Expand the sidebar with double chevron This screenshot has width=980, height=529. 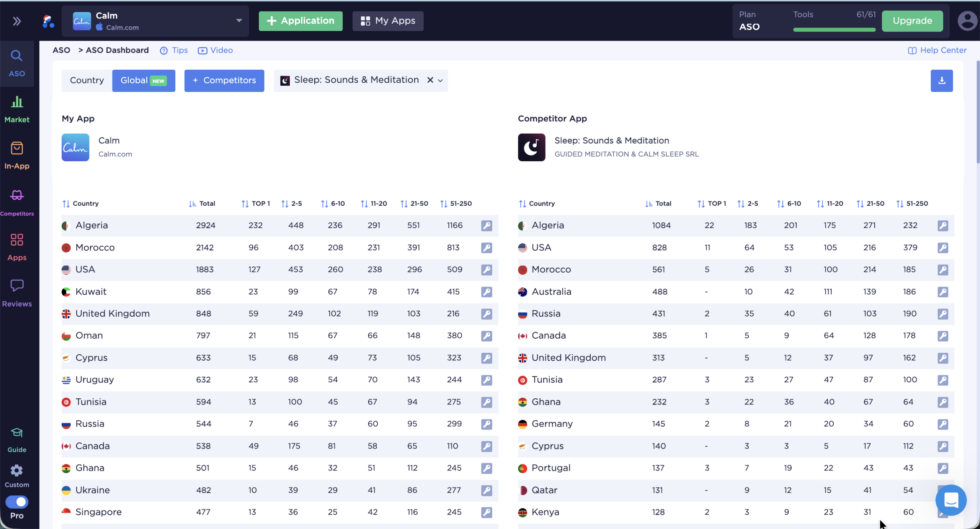click(x=17, y=21)
